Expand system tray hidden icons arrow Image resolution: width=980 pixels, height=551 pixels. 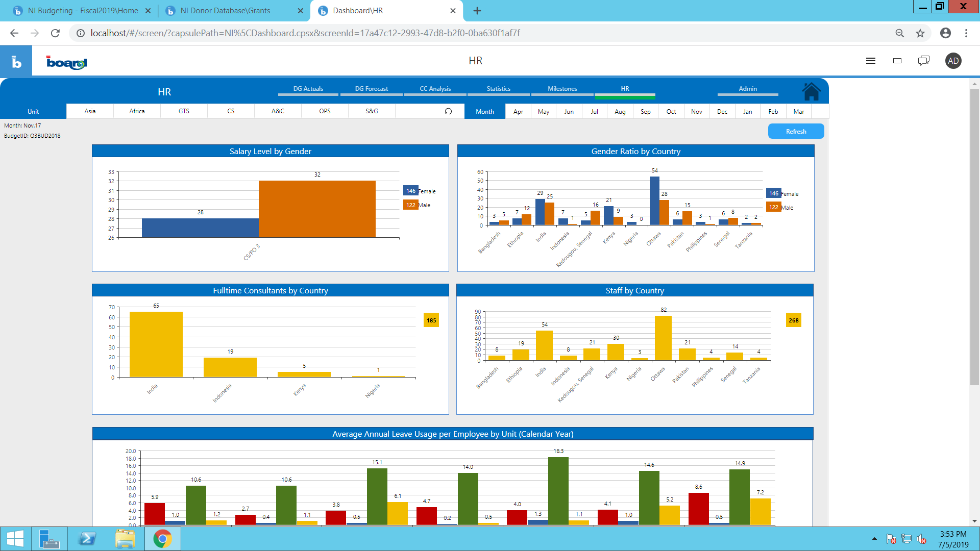874,539
